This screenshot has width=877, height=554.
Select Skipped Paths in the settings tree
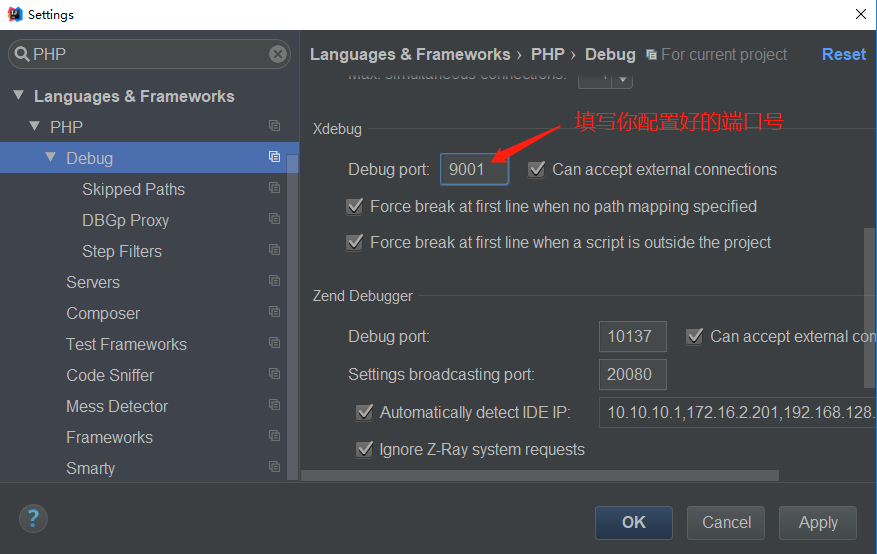pos(133,190)
